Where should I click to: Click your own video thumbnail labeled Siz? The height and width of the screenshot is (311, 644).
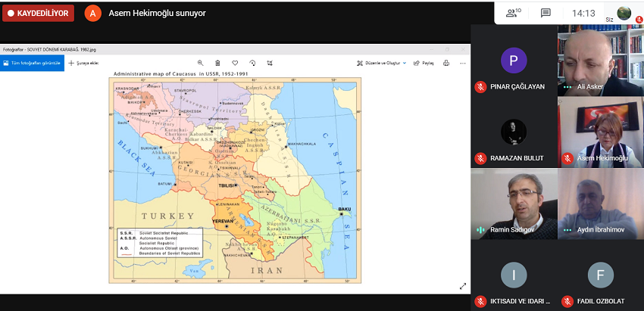click(624, 13)
